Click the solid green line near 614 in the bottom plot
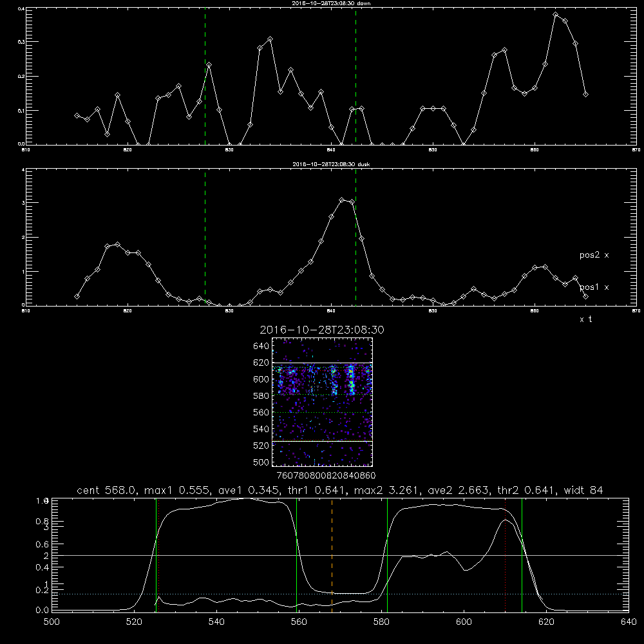 (522, 554)
